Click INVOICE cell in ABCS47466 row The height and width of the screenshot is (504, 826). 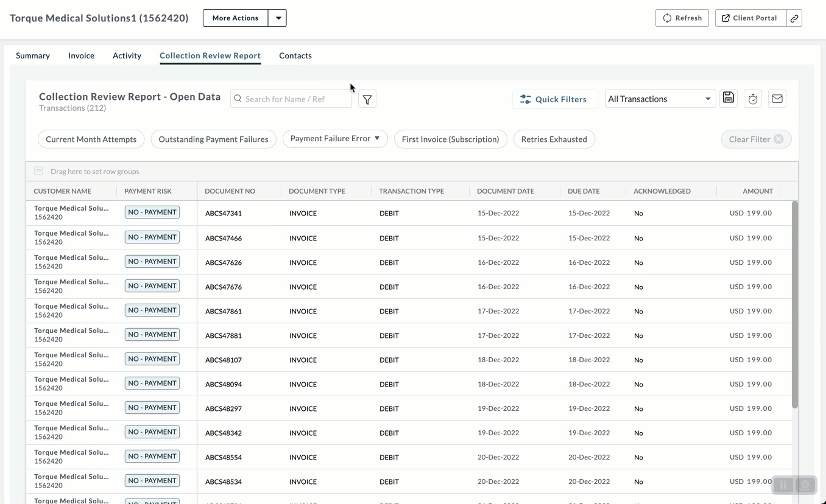[x=303, y=238]
